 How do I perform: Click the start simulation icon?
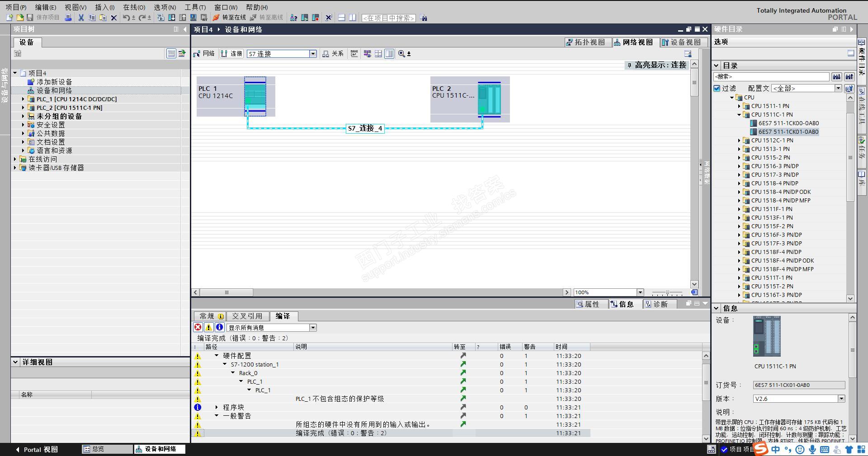point(193,18)
